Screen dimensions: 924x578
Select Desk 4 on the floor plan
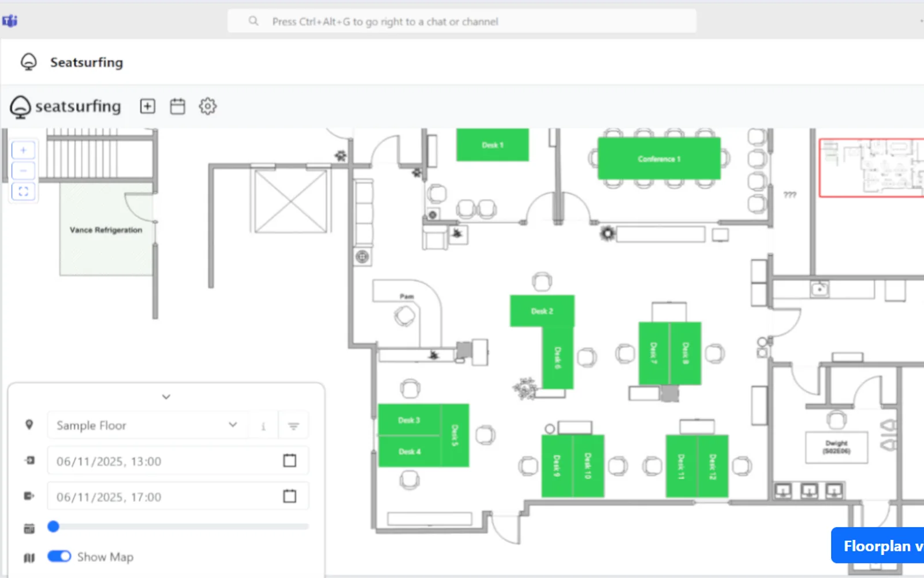pos(409,451)
